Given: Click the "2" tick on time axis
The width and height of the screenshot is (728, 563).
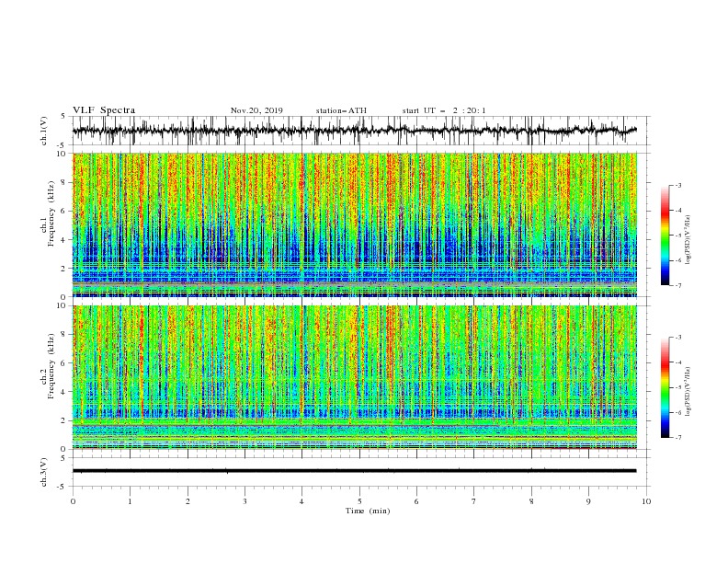Looking at the screenshot, I should pyautogui.click(x=188, y=501).
